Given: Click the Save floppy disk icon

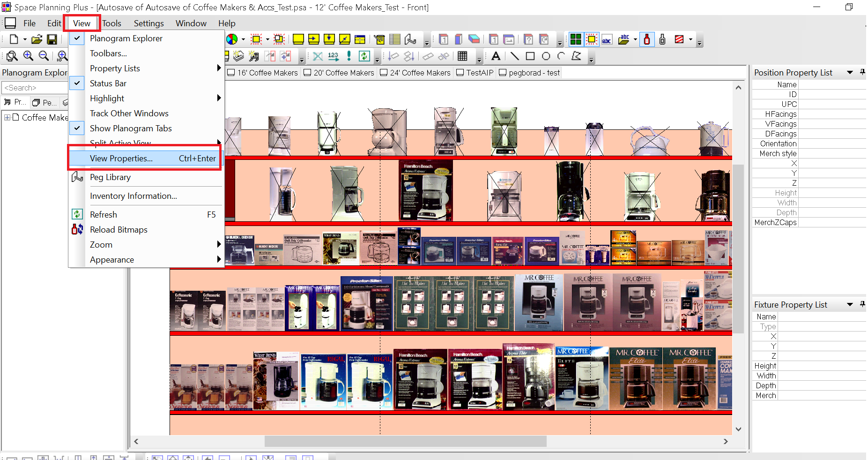Looking at the screenshot, I should coord(52,39).
